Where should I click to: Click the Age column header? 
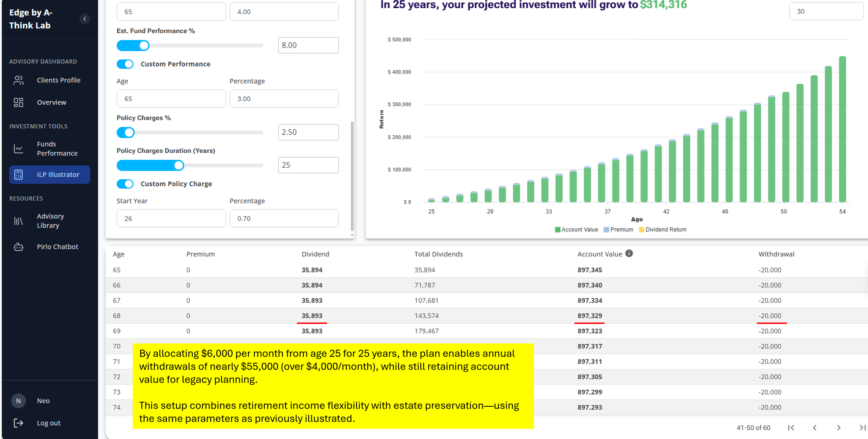click(x=118, y=254)
